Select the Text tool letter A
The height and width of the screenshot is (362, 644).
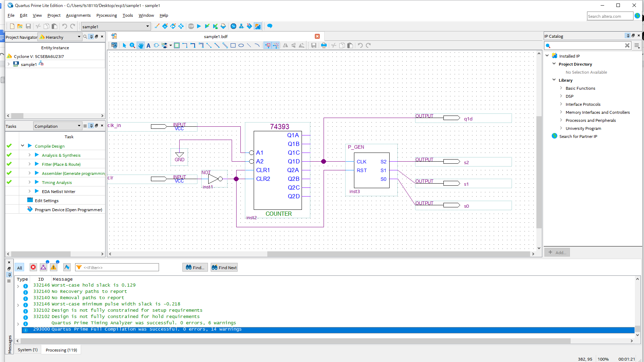coord(149,45)
